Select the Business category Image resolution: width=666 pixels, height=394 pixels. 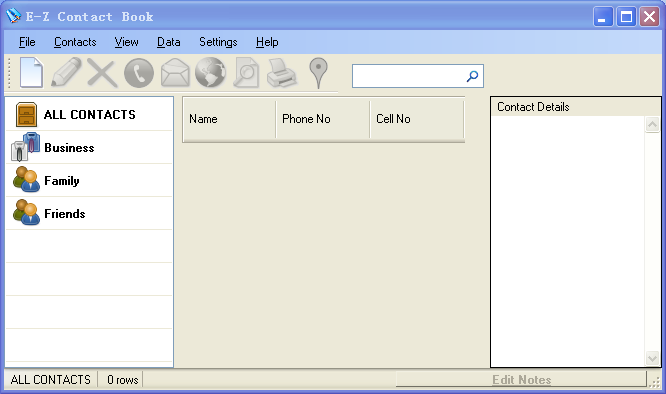coord(89,147)
